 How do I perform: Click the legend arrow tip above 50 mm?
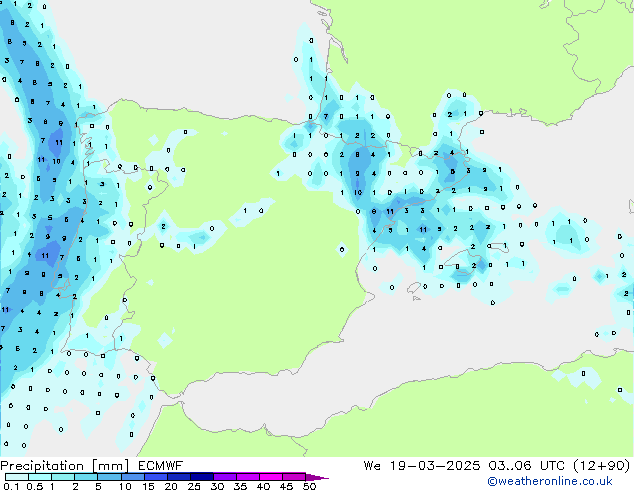pyautogui.click(x=317, y=478)
